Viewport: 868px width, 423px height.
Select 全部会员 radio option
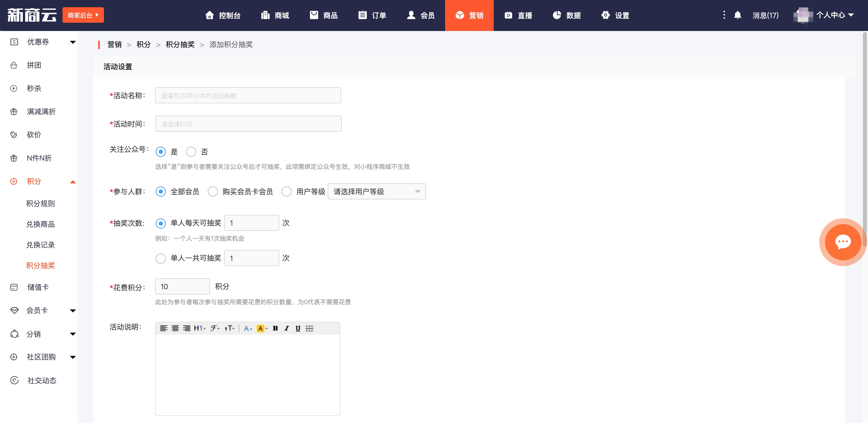click(x=161, y=191)
